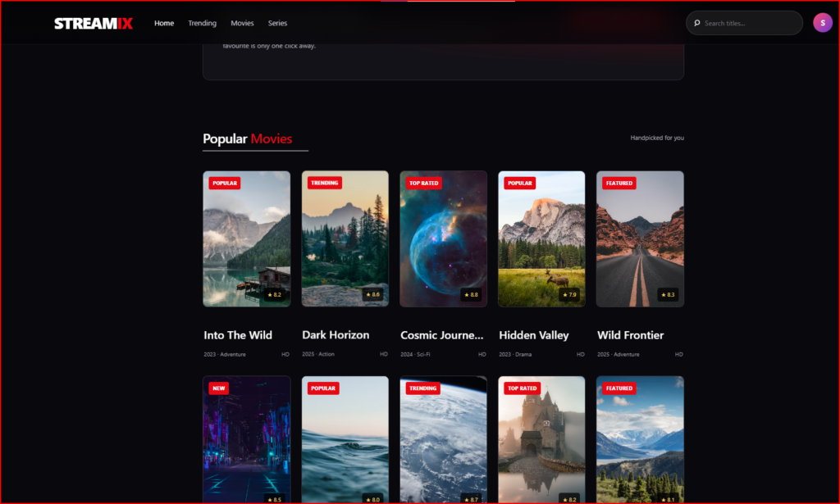Click the 8.6 star rating on Dark Horizon

(373, 294)
